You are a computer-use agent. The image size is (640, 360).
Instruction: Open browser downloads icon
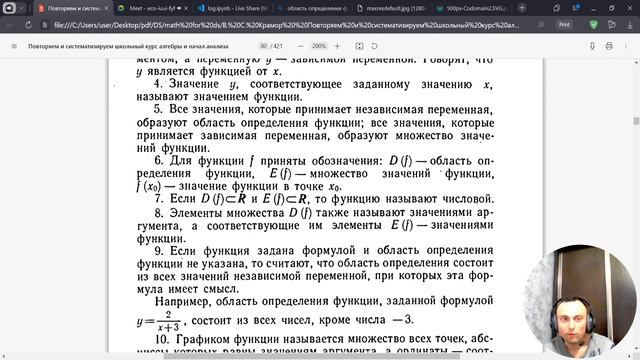coord(630,25)
